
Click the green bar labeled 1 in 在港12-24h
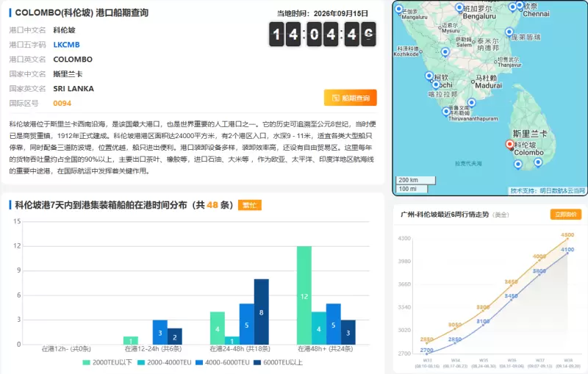pyautogui.click(x=131, y=340)
